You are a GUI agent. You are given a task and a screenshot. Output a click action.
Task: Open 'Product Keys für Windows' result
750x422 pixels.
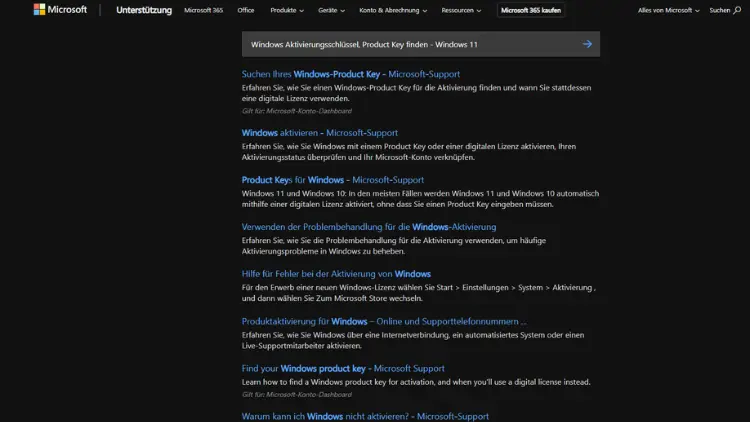coord(332,180)
